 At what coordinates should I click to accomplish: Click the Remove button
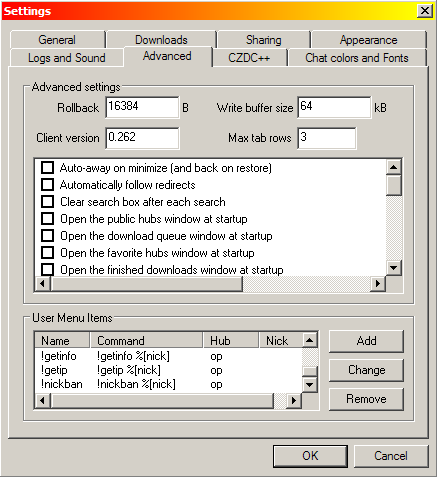click(366, 399)
